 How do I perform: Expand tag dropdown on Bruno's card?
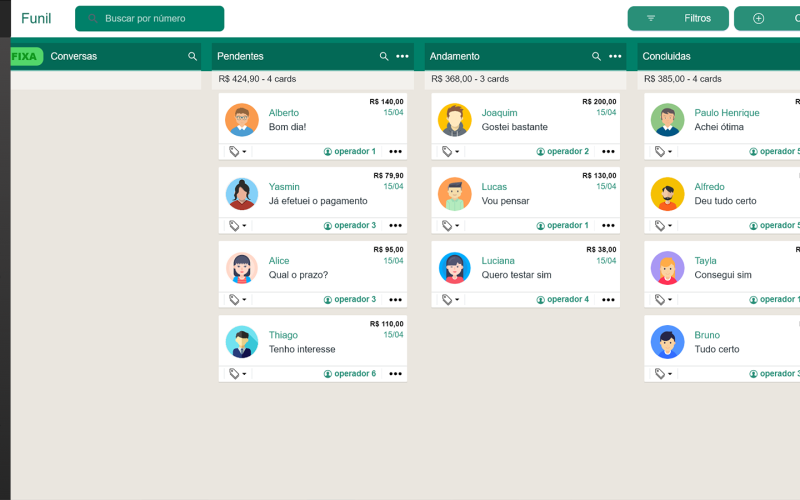(x=663, y=373)
